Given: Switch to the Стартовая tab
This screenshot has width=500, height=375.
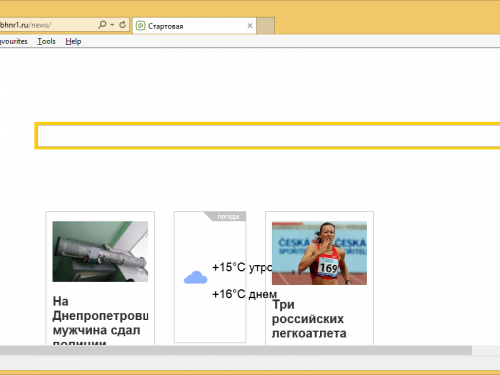Looking at the screenshot, I should (x=194, y=26).
